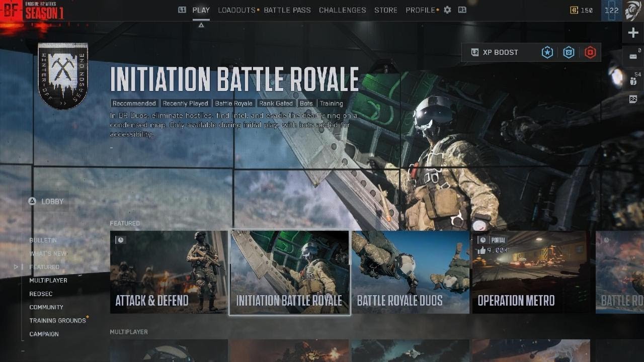Click the player level 122 badge

tap(612, 11)
